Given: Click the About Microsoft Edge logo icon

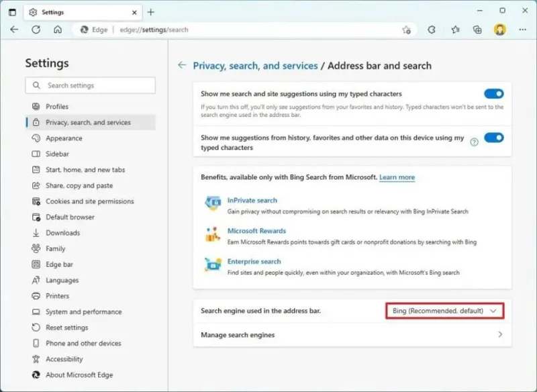Looking at the screenshot, I should point(36,375).
